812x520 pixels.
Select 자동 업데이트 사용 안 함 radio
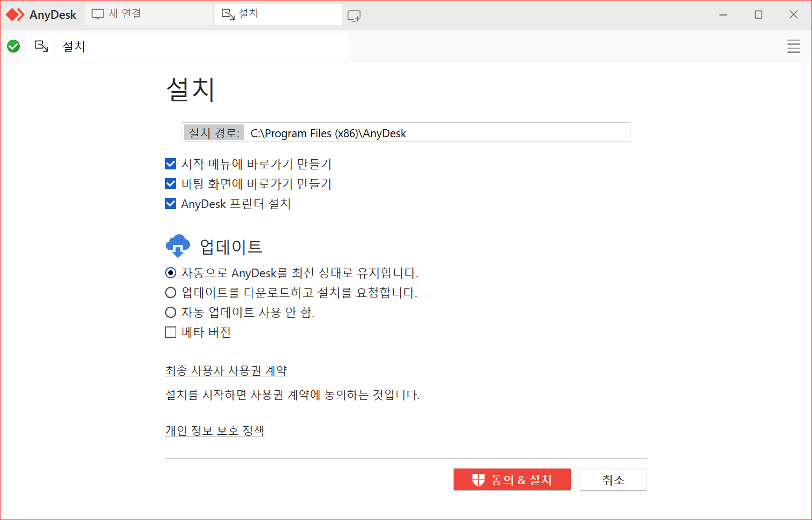[x=170, y=313]
